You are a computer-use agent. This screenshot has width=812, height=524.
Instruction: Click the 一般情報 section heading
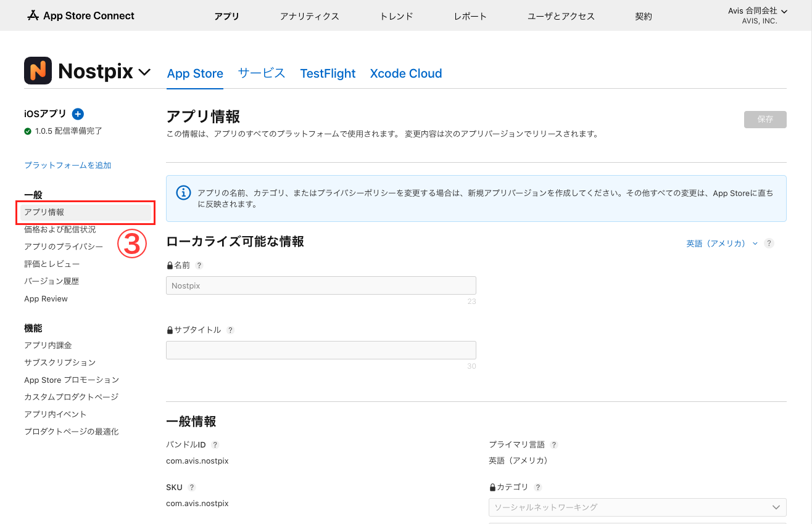click(191, 422)
